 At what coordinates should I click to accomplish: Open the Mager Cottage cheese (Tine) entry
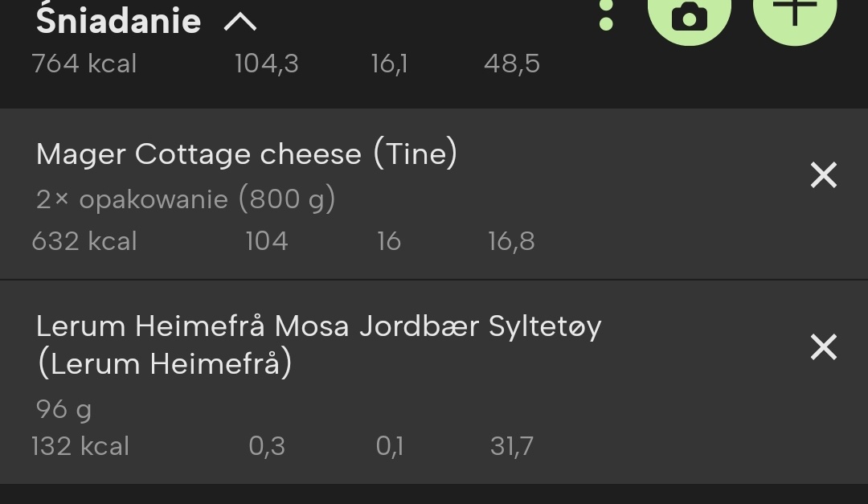(x=247, y=154)
